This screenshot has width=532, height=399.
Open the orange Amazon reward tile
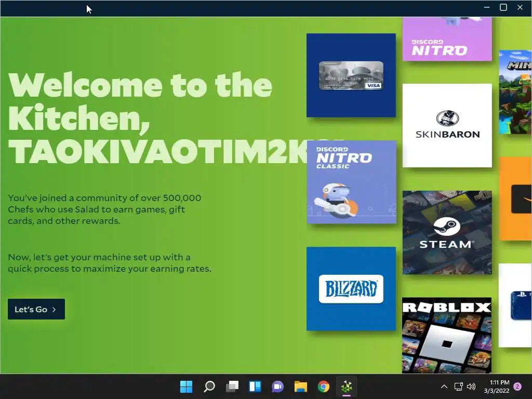[515, 198]
